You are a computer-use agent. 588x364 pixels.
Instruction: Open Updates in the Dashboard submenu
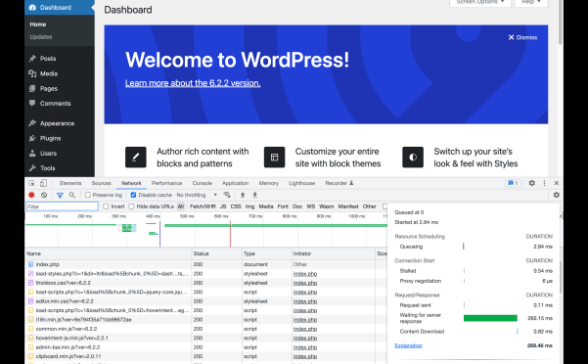point(41,37)
